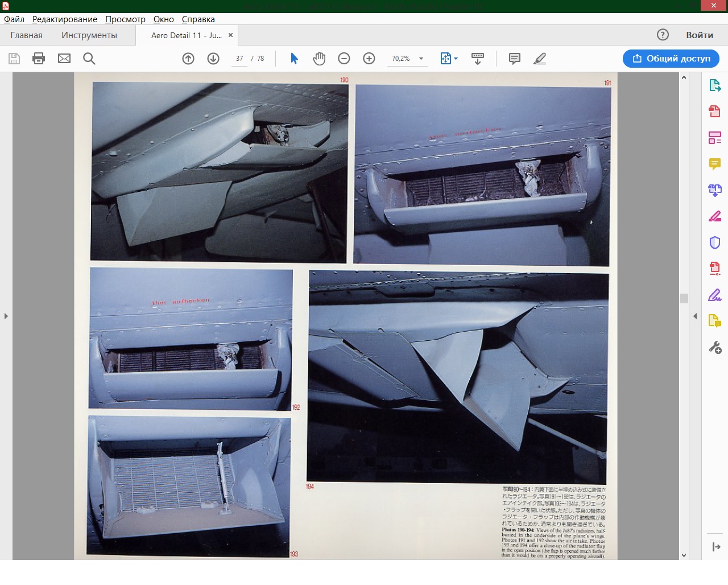Collapse the right tools pane

point(695,316)
